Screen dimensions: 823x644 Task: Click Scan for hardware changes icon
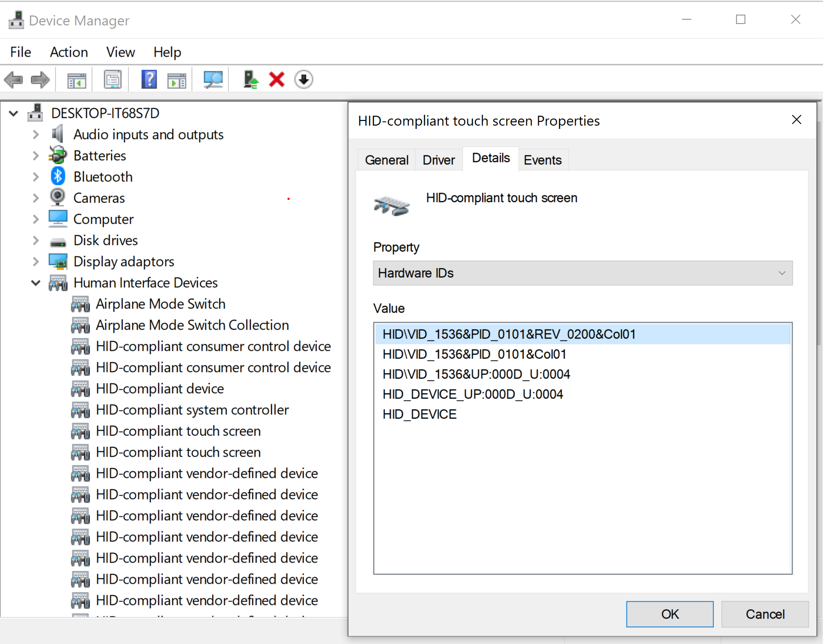pyautogui.click(x=213, y=80)
